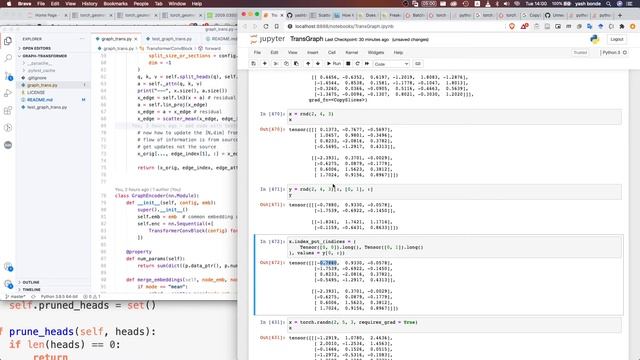The image size is (640, 360).
Task: Open the Jupyter Insert menu
Action: [x=313, y=53]
